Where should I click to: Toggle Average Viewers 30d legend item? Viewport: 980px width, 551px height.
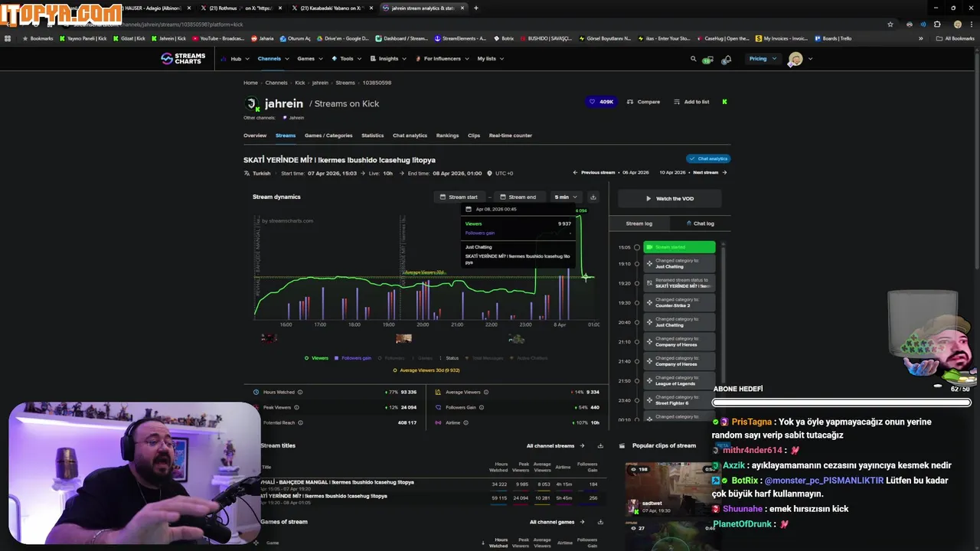pyautogui.click(x=426, y=370)
